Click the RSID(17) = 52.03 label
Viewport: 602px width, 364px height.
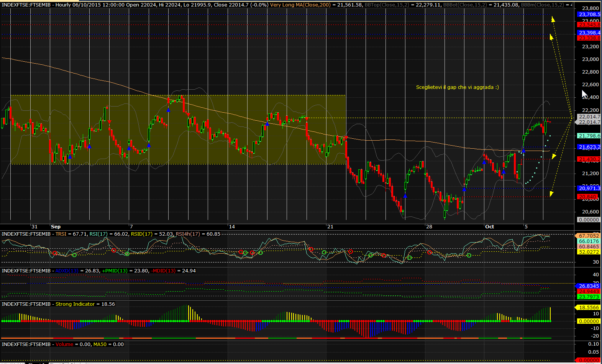[152, 234]
